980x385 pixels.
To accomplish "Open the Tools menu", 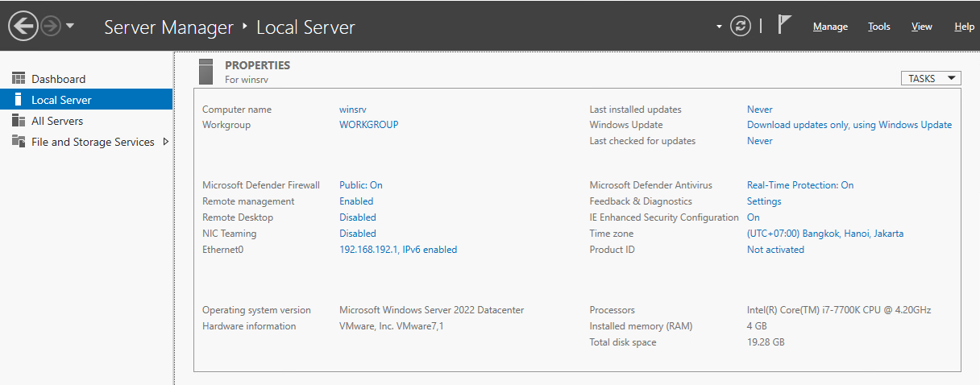I will point(878,27).
